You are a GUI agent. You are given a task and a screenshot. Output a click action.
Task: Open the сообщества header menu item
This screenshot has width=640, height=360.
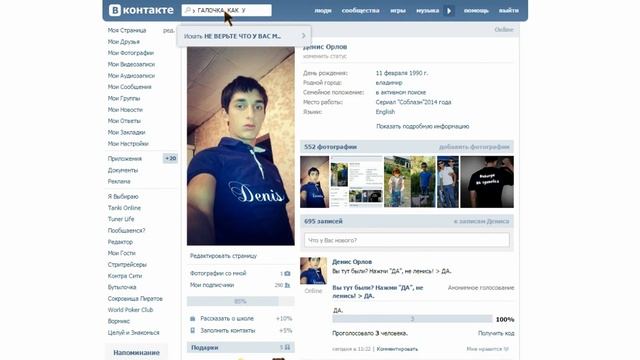360,11
